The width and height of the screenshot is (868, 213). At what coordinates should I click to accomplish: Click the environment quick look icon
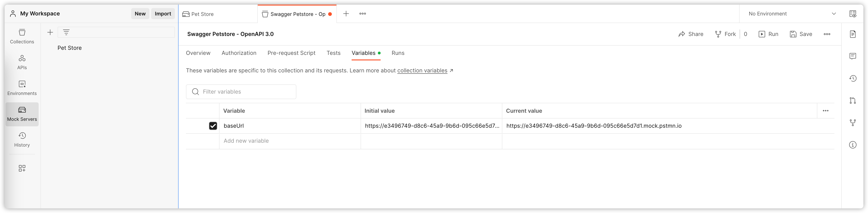(853, 14)
